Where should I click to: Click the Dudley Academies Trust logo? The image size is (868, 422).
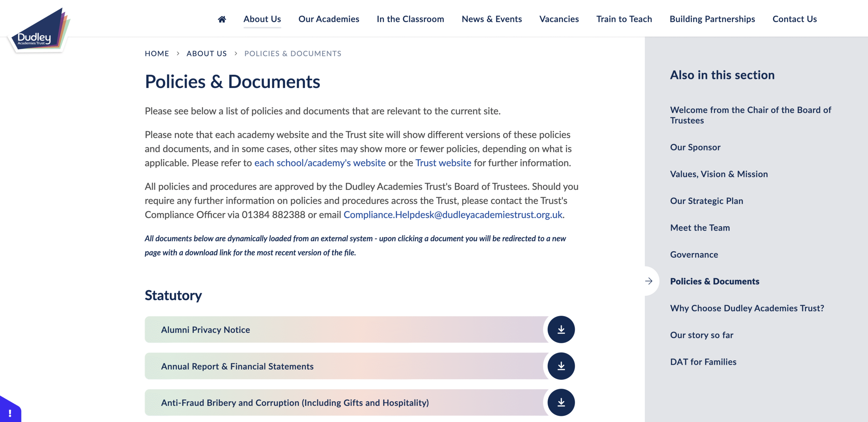[39, 30]
